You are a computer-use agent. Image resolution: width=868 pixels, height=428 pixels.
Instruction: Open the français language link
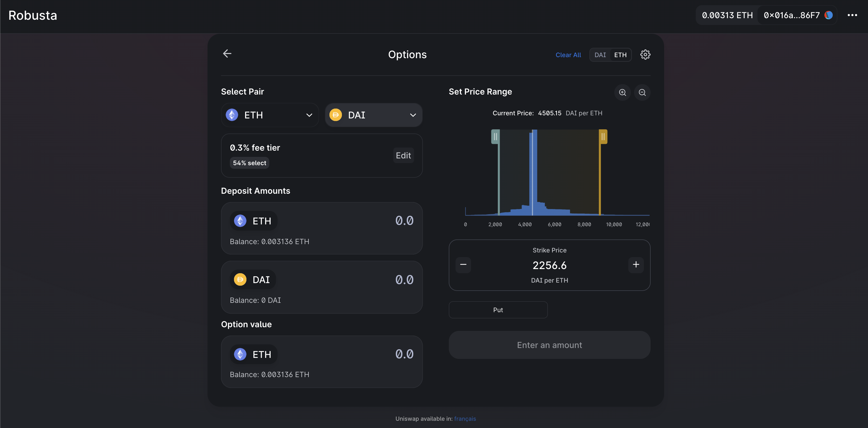(465, 419)
